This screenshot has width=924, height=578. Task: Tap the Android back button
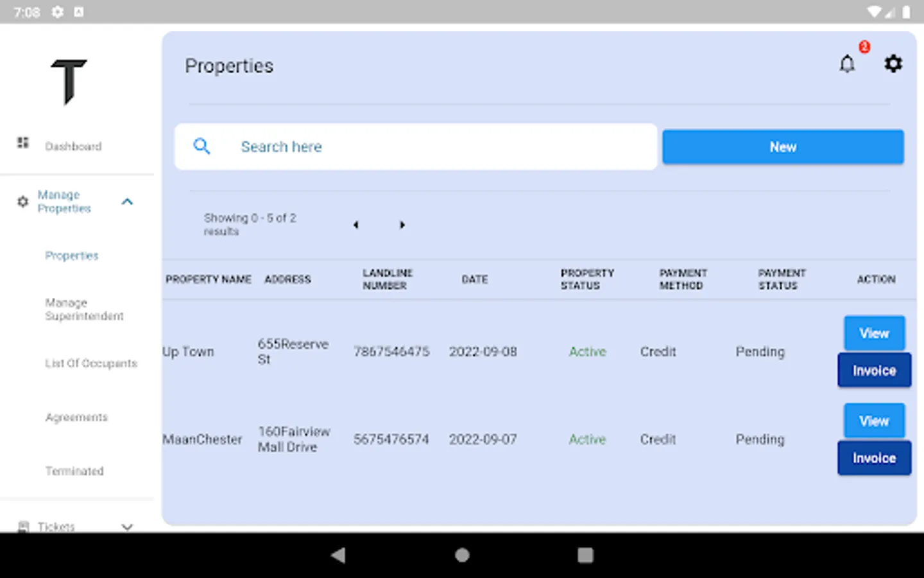click(338, 556)
